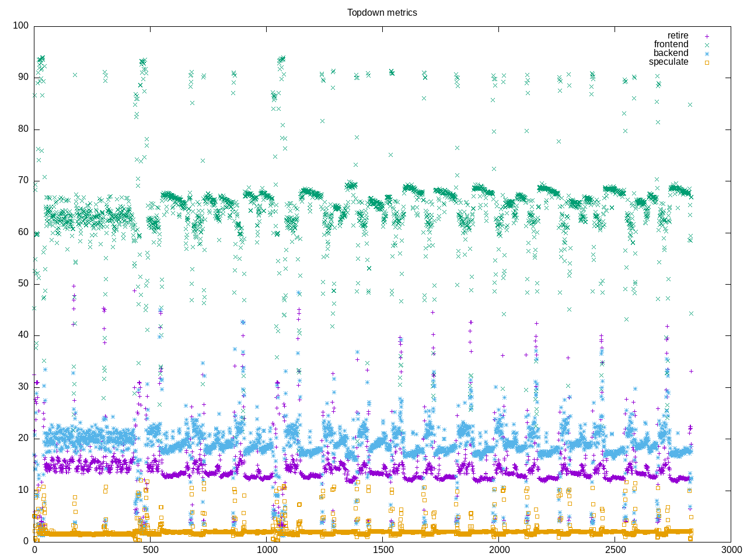
Task: Click the 10 y-axis tick label
Action: (x=23, y=490)
